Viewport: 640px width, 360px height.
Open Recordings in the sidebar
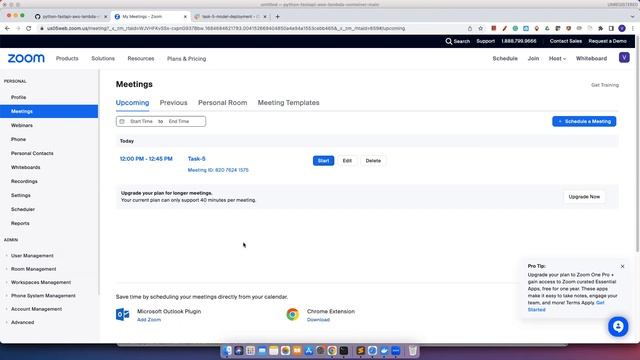coord(24,181)
